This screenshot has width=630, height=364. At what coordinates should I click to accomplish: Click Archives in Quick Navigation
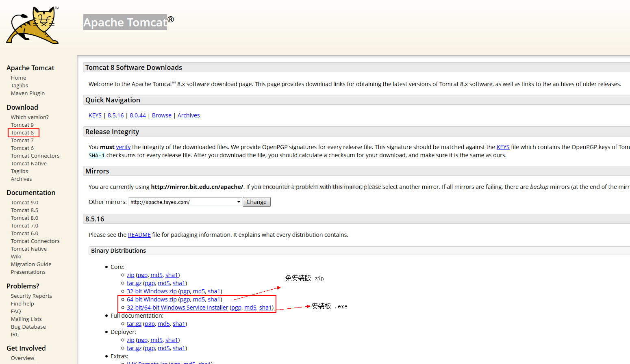tap(189, 115)
